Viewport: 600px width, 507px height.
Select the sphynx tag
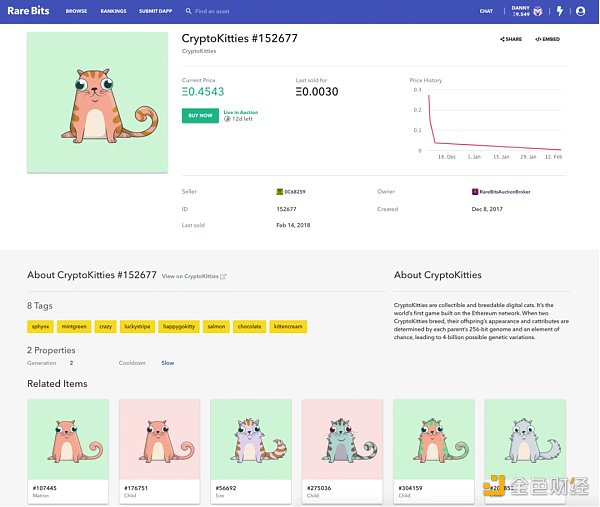tap(40, 326)
